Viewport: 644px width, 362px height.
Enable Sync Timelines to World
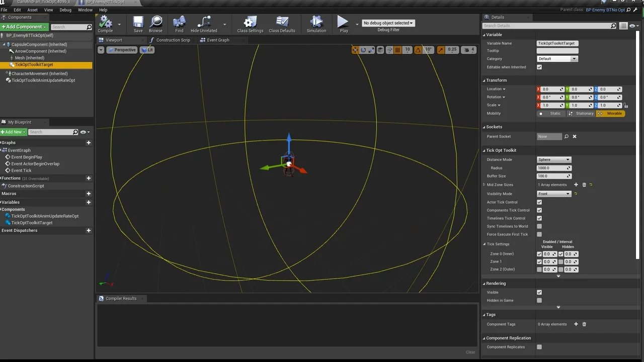pos(539,226)
